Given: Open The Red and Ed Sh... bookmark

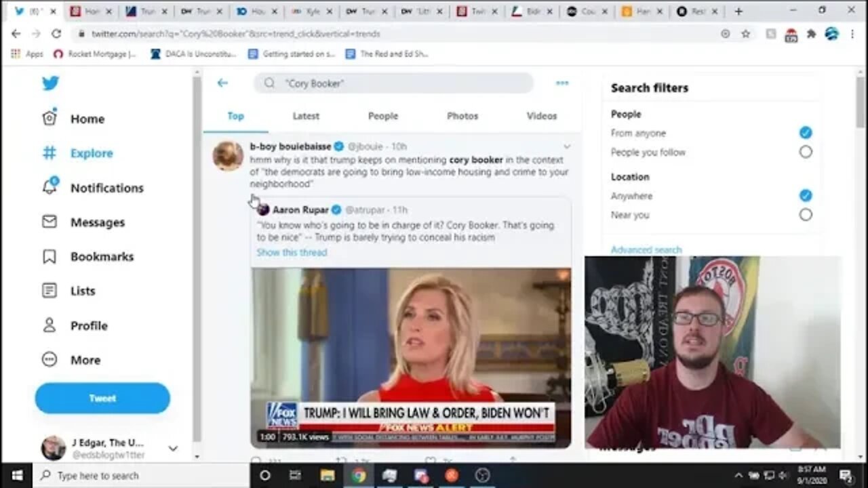Looking at the screenshot, I should [386, 54].
